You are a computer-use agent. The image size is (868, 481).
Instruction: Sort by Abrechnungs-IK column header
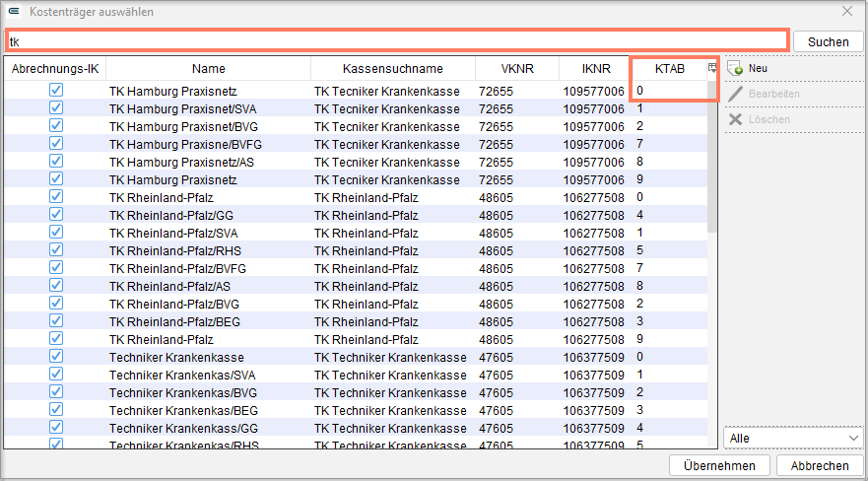click(55, 69)
